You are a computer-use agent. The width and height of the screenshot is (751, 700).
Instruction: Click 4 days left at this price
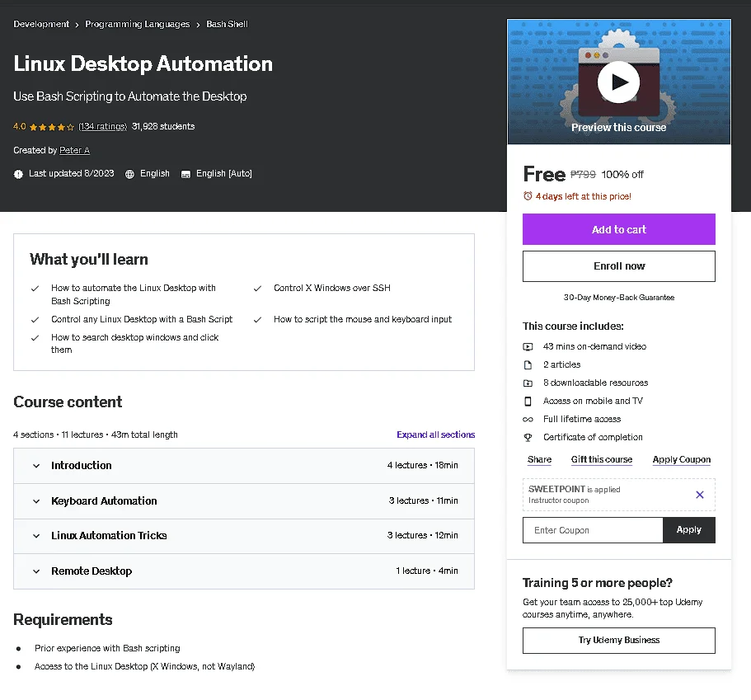[583, 196]
